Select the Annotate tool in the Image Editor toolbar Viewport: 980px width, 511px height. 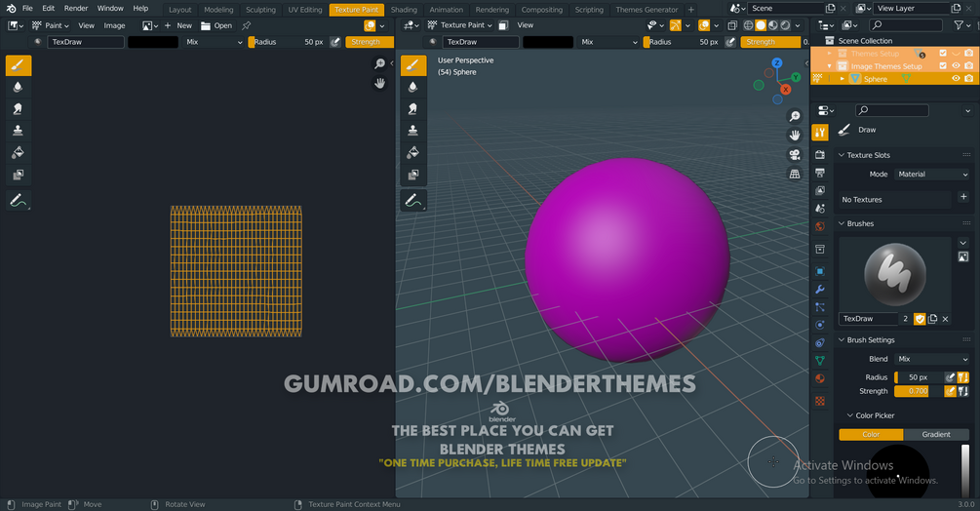tap(19, 201)
